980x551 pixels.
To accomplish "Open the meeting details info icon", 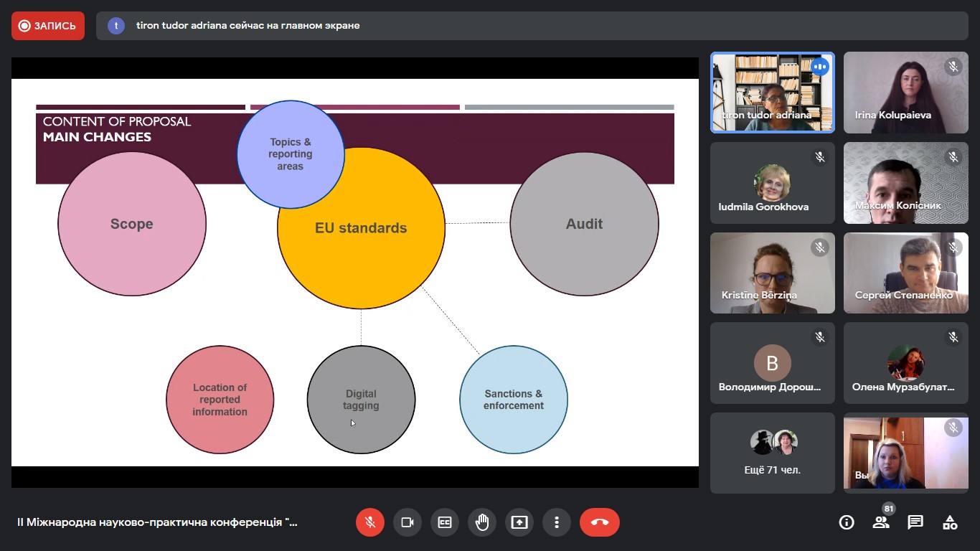I will [847, 522].
